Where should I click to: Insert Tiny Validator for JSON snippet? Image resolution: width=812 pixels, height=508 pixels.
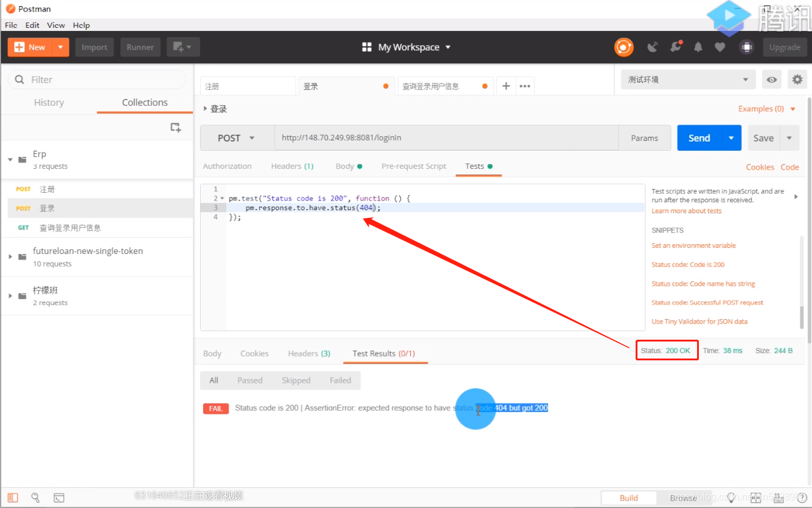coord(699,321)
